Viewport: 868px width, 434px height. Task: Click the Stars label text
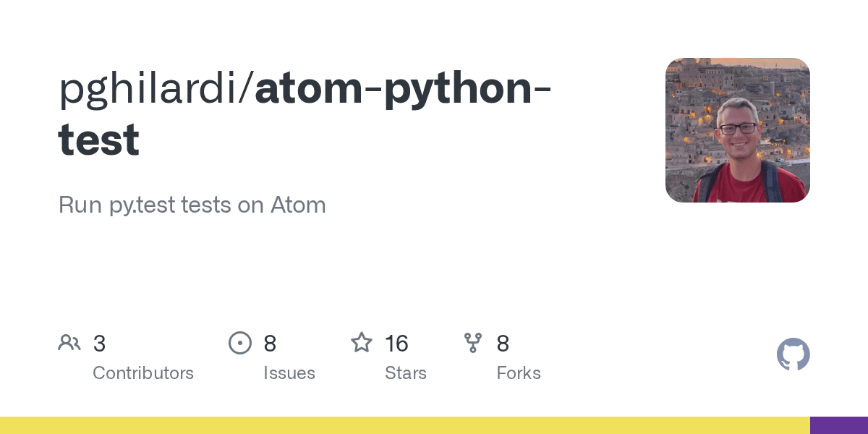click(406, 373)
